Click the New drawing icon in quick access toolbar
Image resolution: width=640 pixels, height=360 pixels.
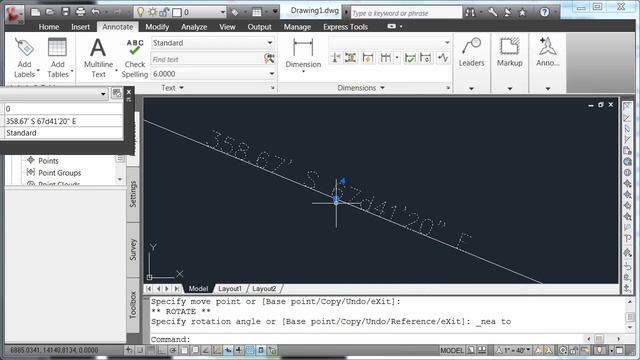point(36,12)
